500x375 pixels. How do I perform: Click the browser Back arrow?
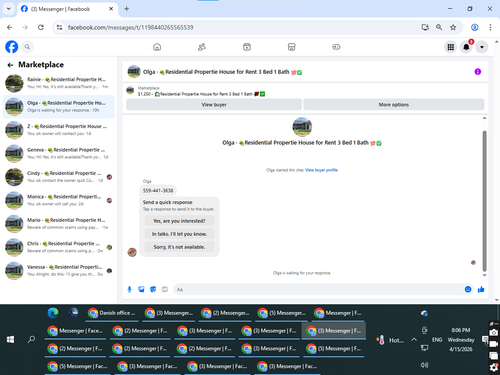(10, 27)
